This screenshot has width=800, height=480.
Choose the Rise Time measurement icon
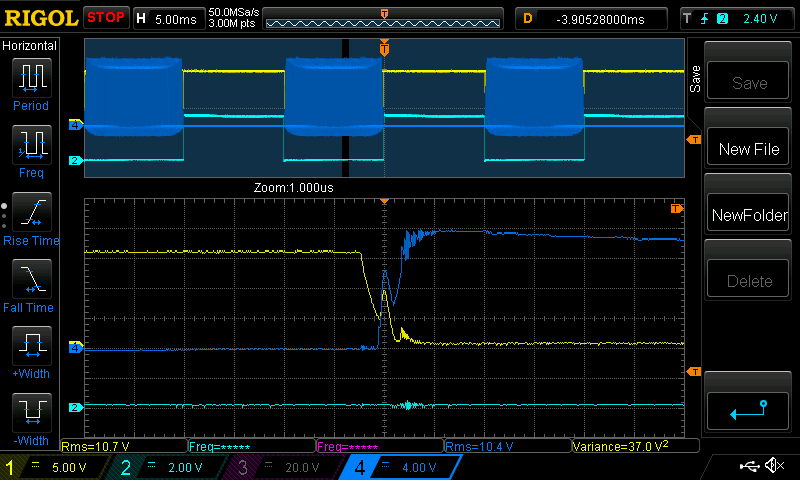31,212
